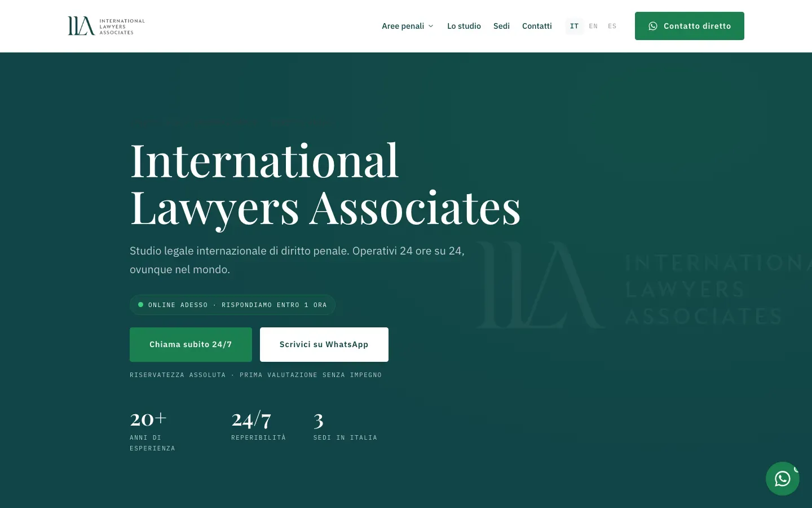Viewport: 812px width, 508px height.
Task: Click Scrivici su WhatsApp button
Action: coord(324,344)
